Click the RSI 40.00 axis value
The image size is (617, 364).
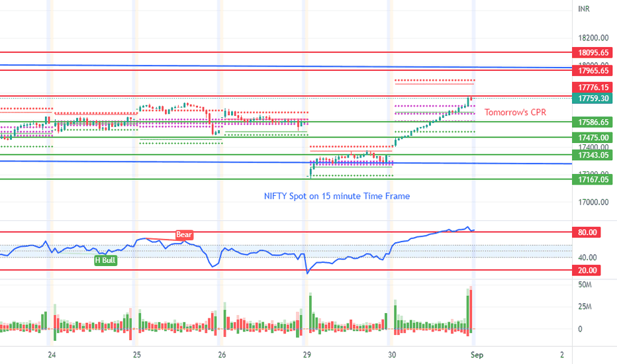587,257
